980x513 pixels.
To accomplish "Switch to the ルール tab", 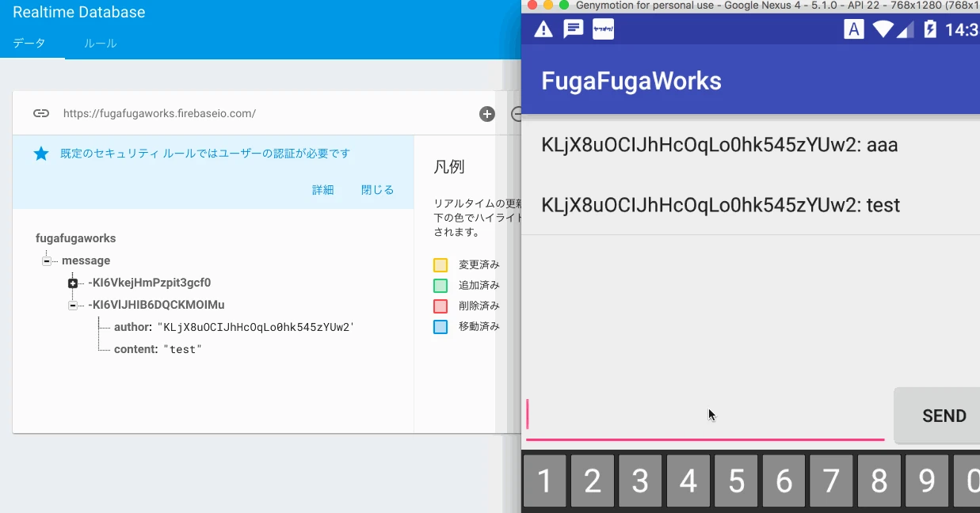I will click(101, 44).
